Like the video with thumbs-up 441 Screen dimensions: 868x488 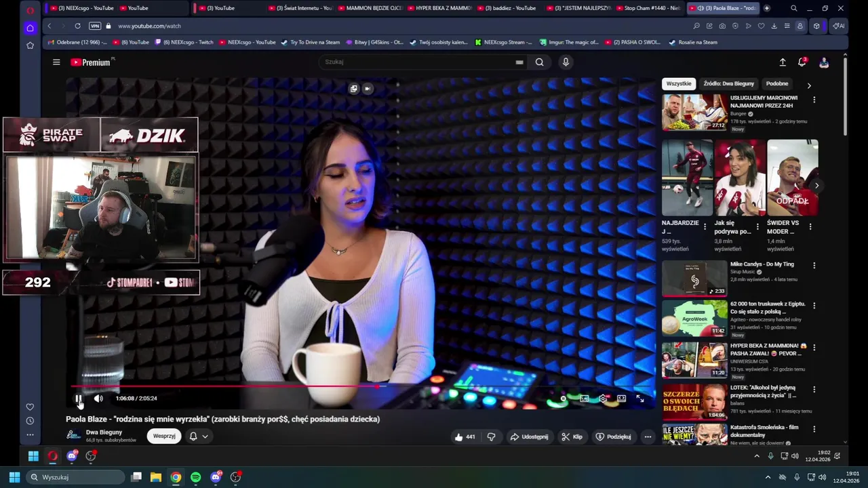pyautogui.click(x=465, y=436)
